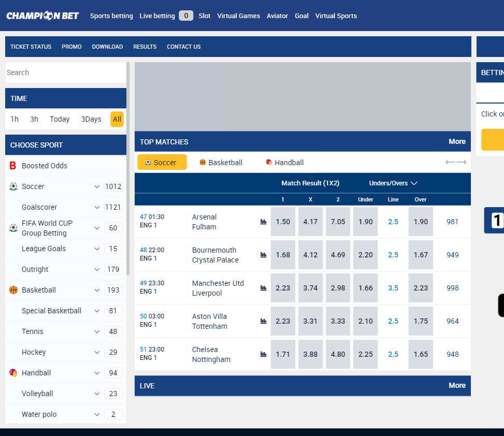The height and width of the screenshot is (436, 504).
Task: Click the banner area above TOP MATCHES
Action: pyautogui.click(x=303, y=97)
